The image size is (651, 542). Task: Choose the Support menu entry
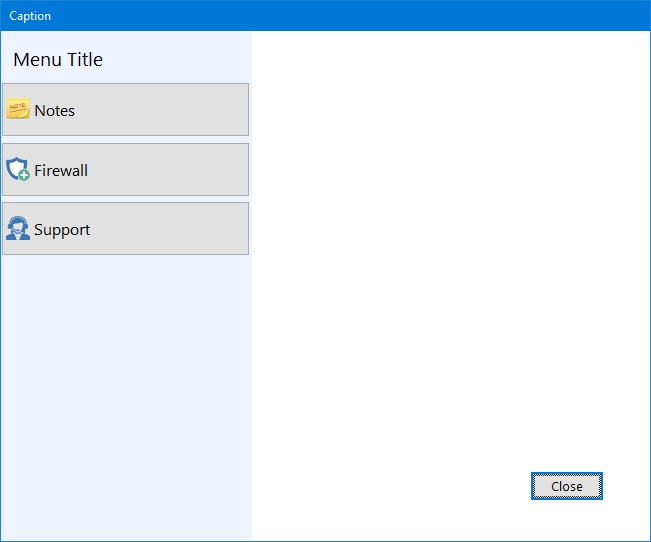pos(125,229)
